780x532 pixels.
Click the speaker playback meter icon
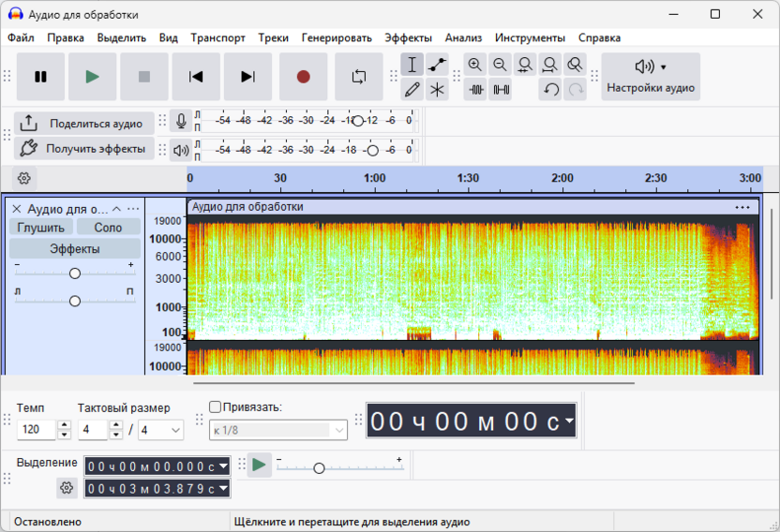click(181, 150)
